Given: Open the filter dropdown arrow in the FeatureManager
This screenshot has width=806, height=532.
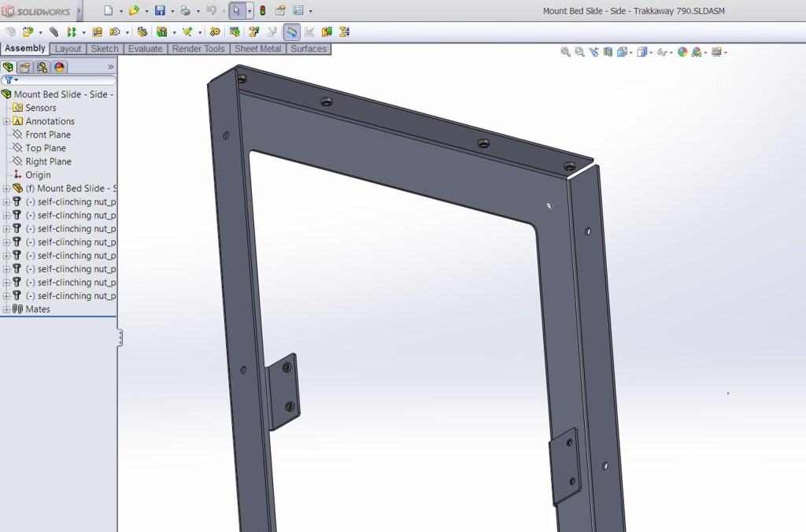Looking at the screenshot, I should click(17, 79).
